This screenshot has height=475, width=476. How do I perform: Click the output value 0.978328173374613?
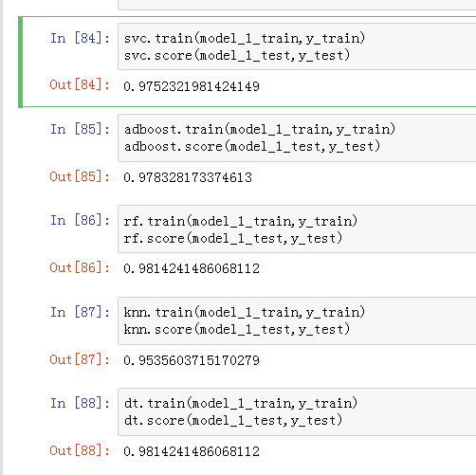188,177
